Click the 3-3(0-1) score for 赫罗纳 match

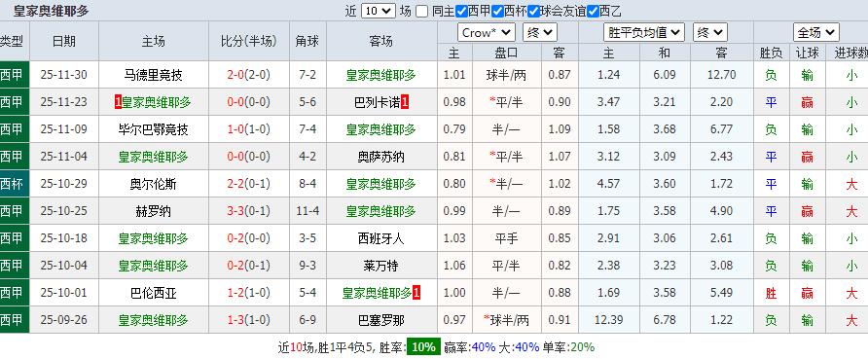(x=248, y=211)
